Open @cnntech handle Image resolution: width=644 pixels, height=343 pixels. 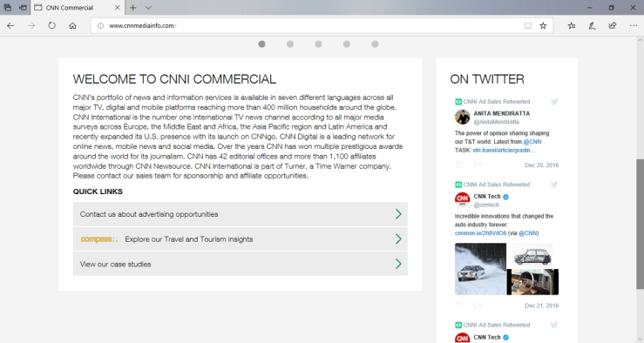click(486, 205)
